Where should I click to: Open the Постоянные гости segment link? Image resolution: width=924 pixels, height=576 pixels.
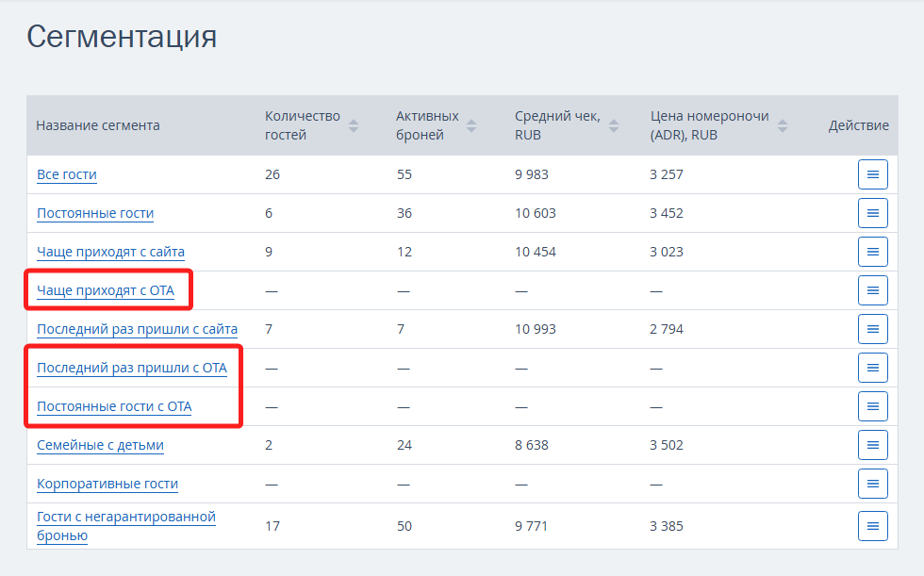95,213
